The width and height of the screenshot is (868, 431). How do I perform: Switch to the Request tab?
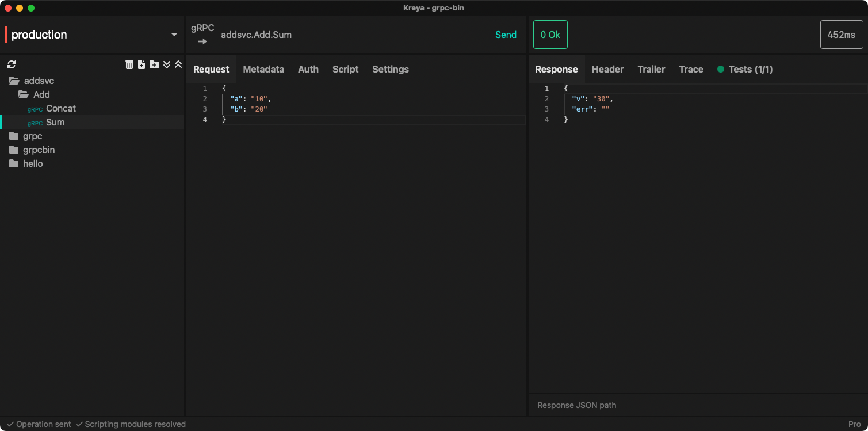click(211, 69)
